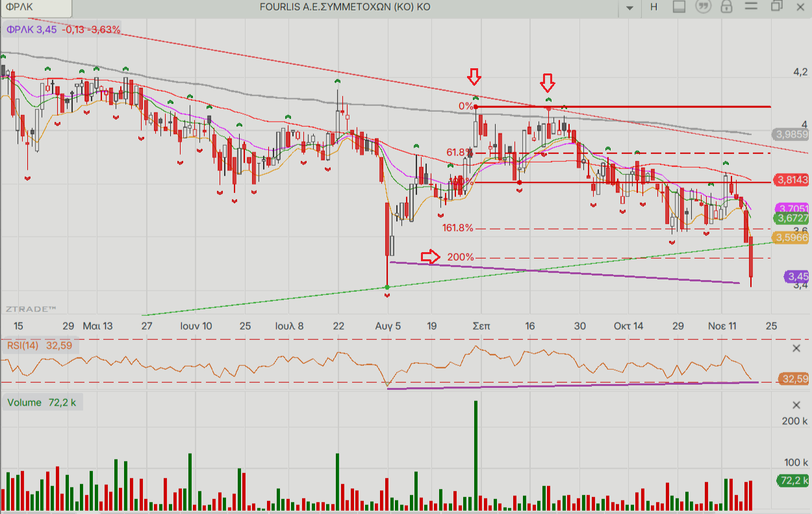
Task: Select the purple support line in RSI panel
Action: click(572, 385)
